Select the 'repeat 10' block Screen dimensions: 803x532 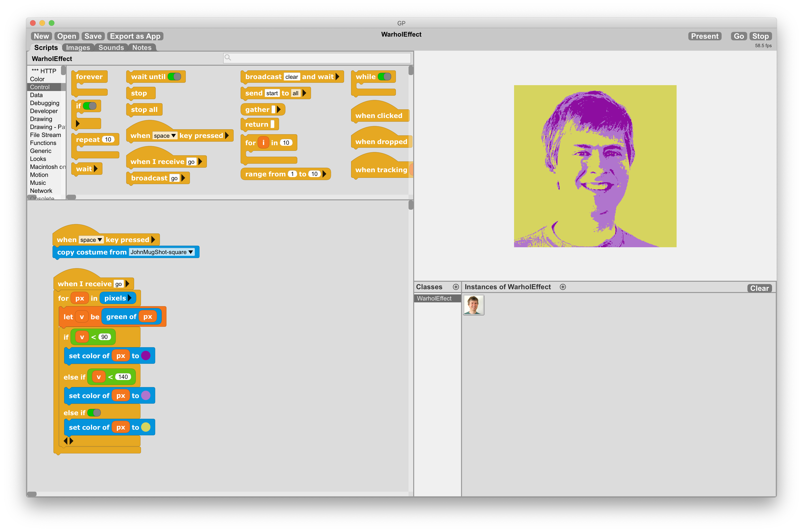pos(95,146)
